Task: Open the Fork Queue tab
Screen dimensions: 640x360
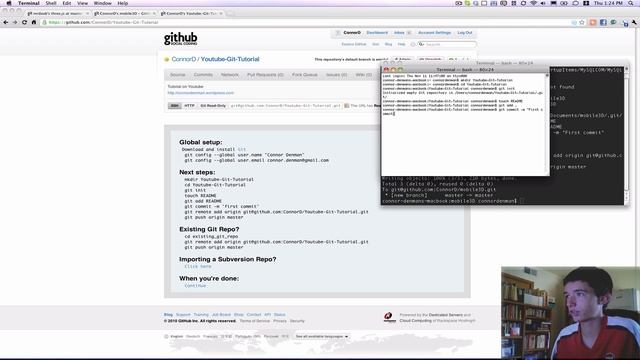Action: (304, 75)
